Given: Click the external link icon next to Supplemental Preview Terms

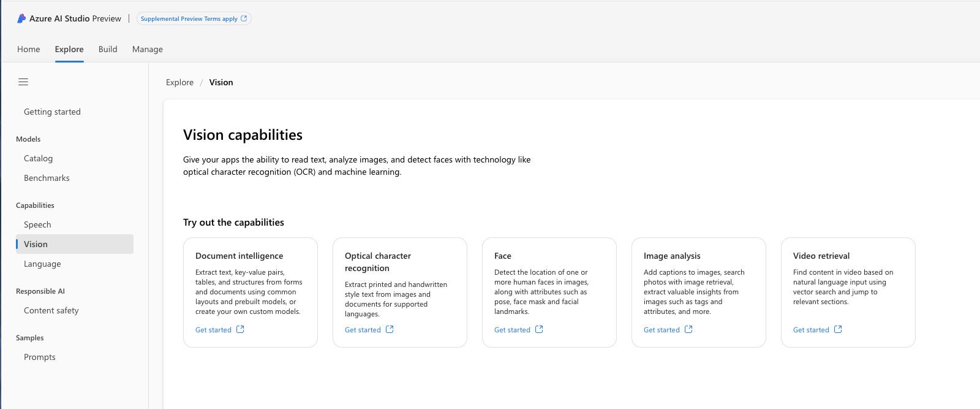Looking at the screenshot, I should tap(244, 18).
